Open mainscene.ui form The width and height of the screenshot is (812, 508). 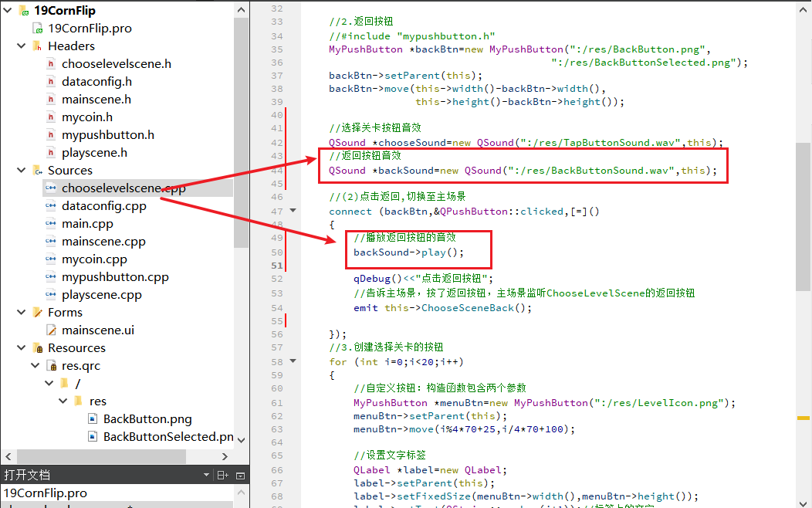[x=98, y=330]
